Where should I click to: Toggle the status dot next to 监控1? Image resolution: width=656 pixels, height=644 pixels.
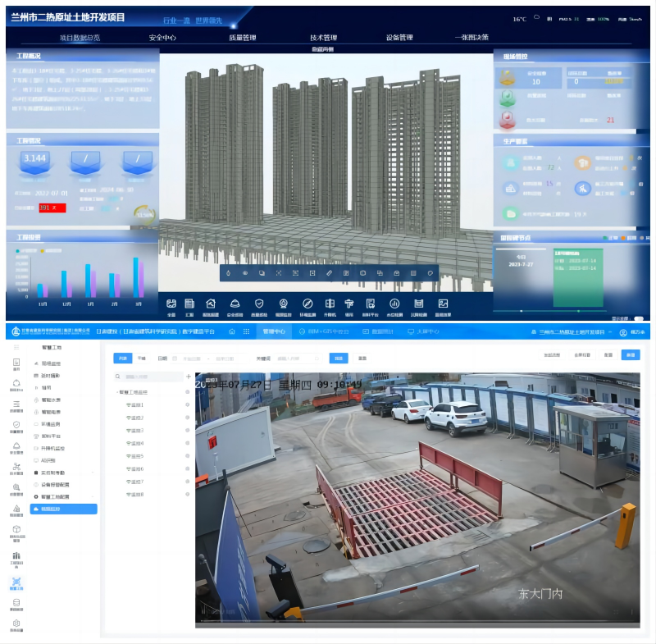tap(188, 405)
